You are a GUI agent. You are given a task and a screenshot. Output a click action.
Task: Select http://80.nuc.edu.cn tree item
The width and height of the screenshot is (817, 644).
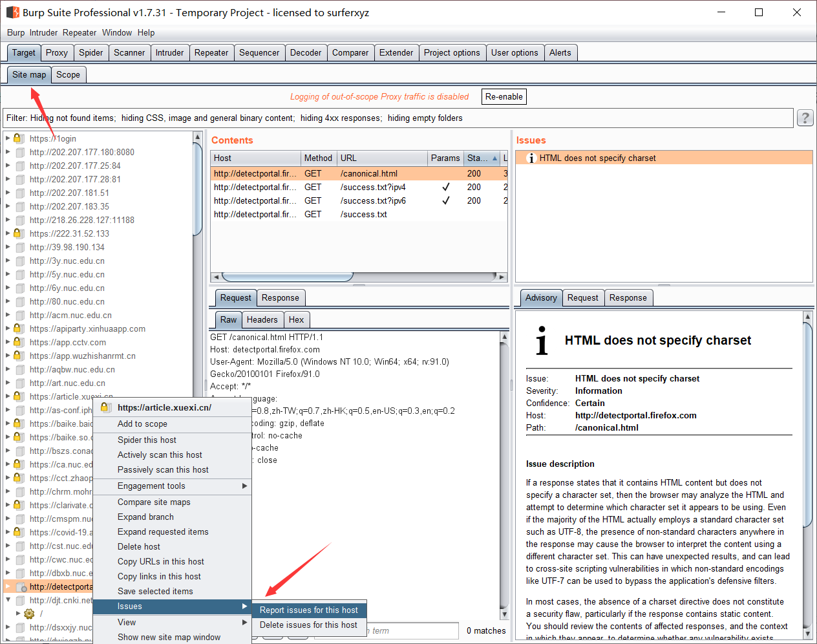pyautogui.click(x=67, y=301)
